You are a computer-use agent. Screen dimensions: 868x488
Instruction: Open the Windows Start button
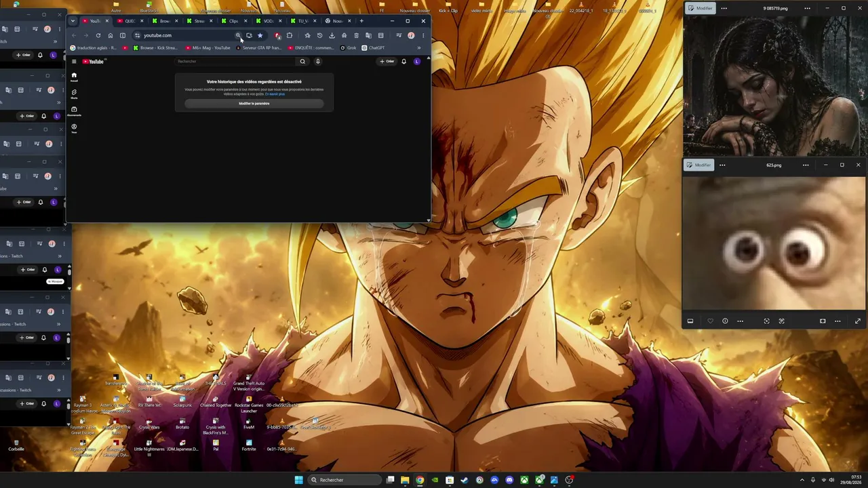pyautogui.click(x=298, y=480)
